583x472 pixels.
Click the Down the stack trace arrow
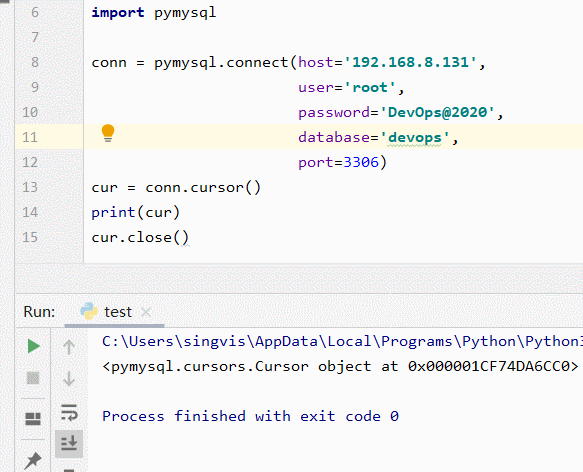coord(69,379)
